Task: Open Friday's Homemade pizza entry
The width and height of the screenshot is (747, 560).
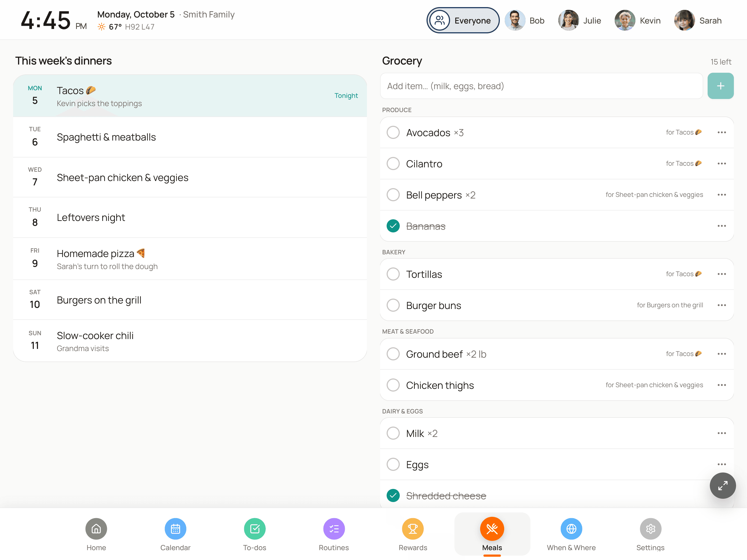Action: pos(190,259)
